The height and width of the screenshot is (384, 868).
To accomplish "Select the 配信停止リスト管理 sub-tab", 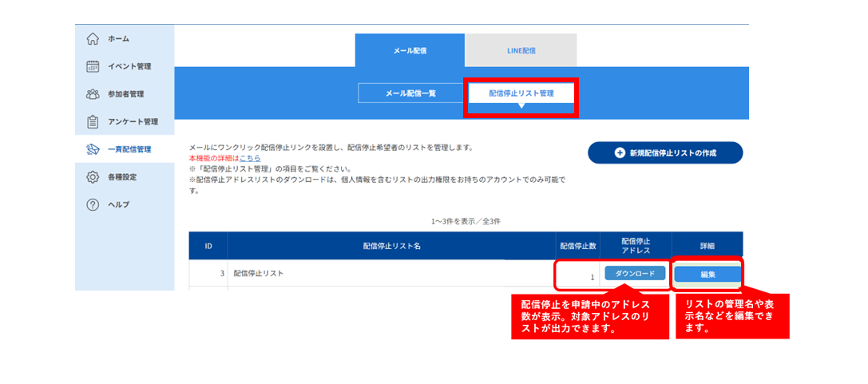I will click(x=521, y=93).
